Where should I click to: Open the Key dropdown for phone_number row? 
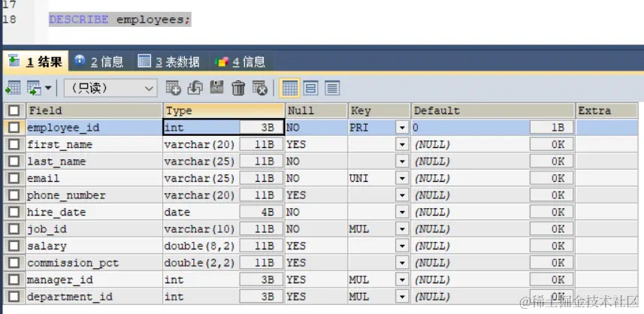pyautogui.click(x=402, y=195)
